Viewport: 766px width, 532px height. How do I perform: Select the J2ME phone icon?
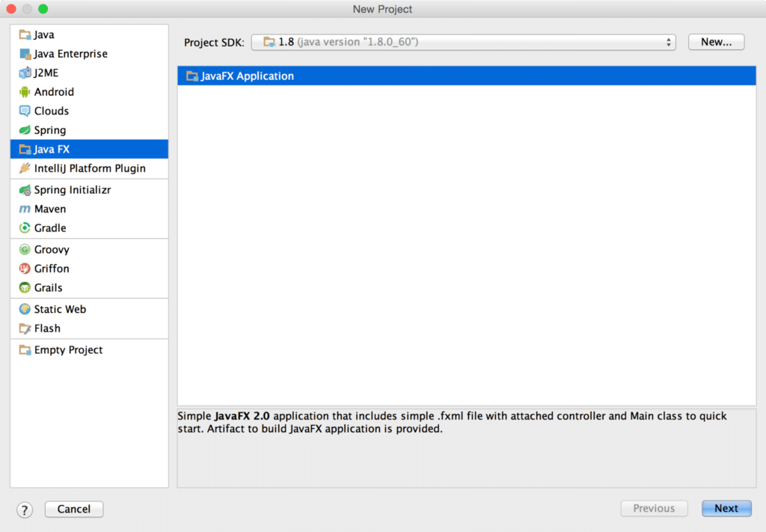(25, 73)
